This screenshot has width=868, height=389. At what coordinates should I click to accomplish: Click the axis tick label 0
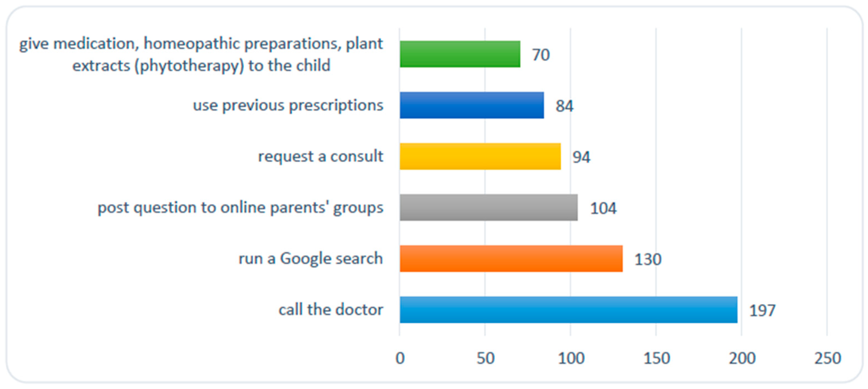click(x=400, y=358)
